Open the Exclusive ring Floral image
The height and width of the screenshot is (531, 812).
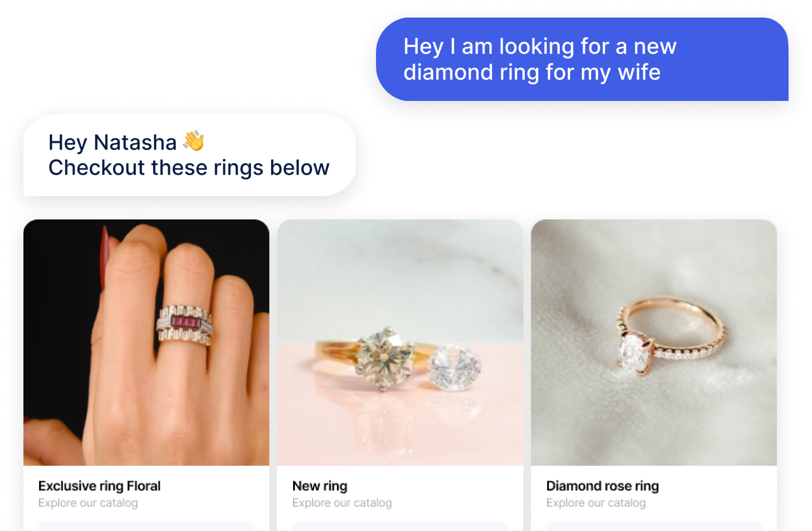click(x=146, y=342)
